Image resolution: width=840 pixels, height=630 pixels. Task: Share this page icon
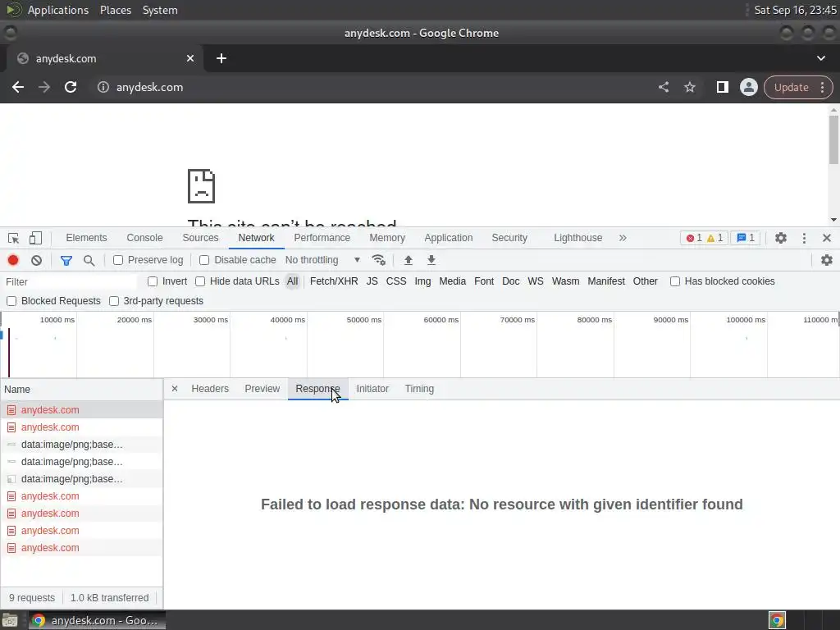(663, 87)
